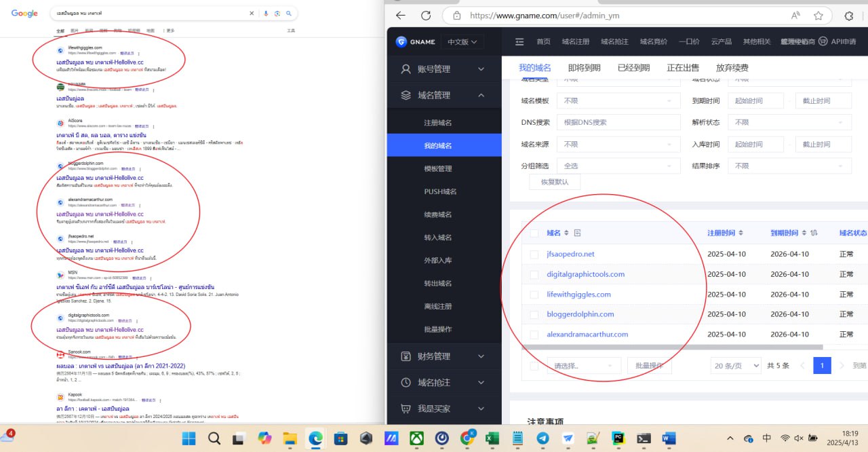Click the 恢复默认 reset button
868x452 pixels.
click(555, 182)
